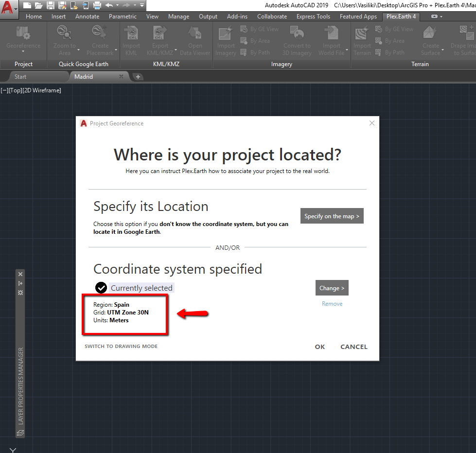The height and width of the screenshot is (453, 476).
Task: Click the Layer Properties Manager layers icon
Action: click(20, 433)
